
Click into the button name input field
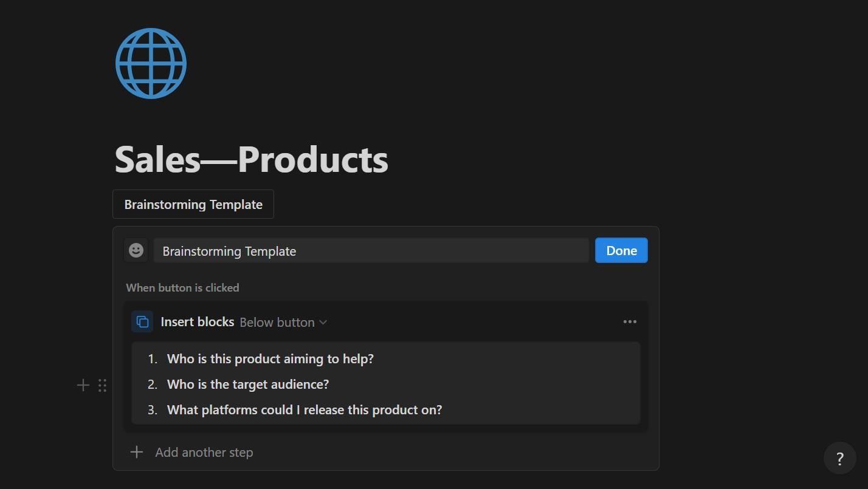tap(371, 251)
